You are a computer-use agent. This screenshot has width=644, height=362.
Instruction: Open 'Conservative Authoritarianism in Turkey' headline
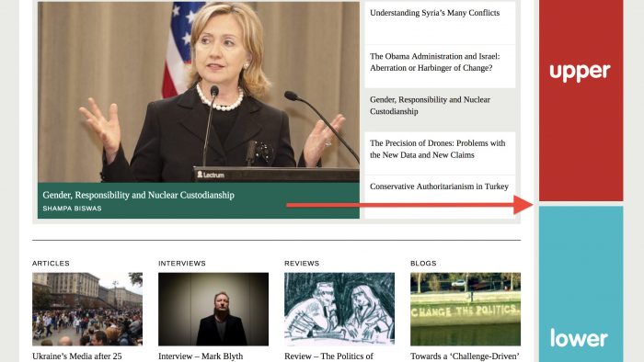(x=439, y=187)
